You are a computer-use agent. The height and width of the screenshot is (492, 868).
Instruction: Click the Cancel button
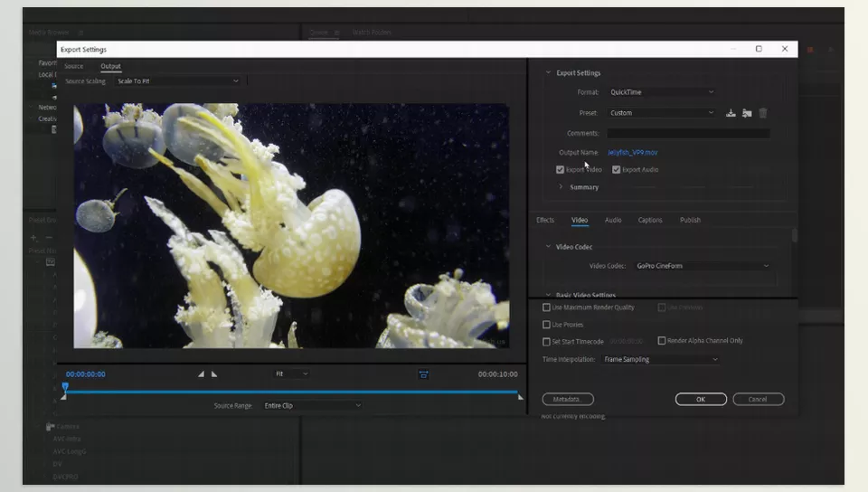[759, 399]
